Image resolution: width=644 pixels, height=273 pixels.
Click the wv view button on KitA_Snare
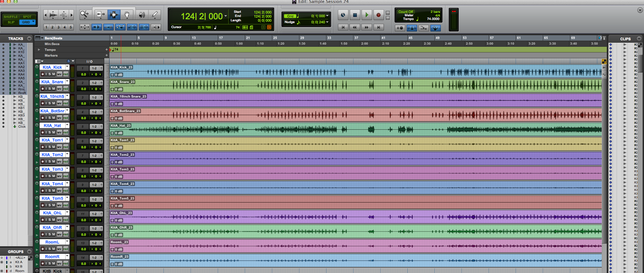59,89
